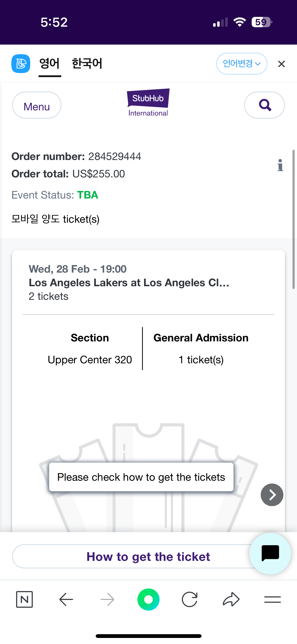Image resolution: width=297 pixels, height=644 pixels.
Task: Switch to the 영어 tab
Action: (x=50, y=63)
